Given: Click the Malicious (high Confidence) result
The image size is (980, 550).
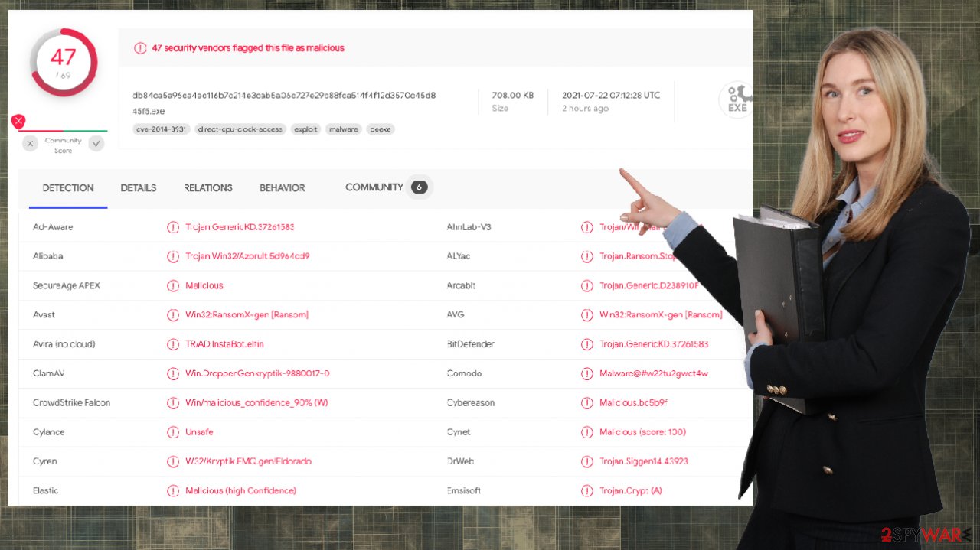Looking at the screenshot, I should (x=240, y=490).
